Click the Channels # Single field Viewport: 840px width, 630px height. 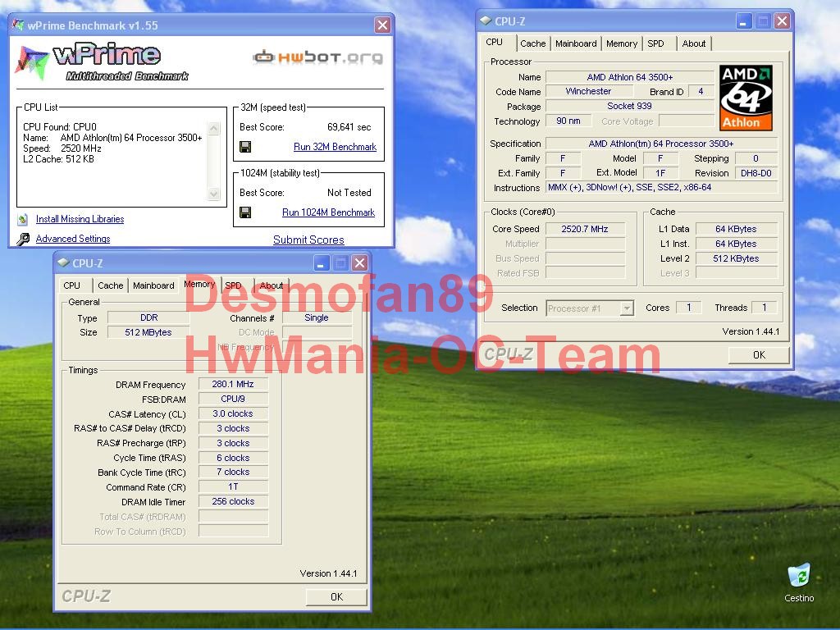click(x=317, y=317)
